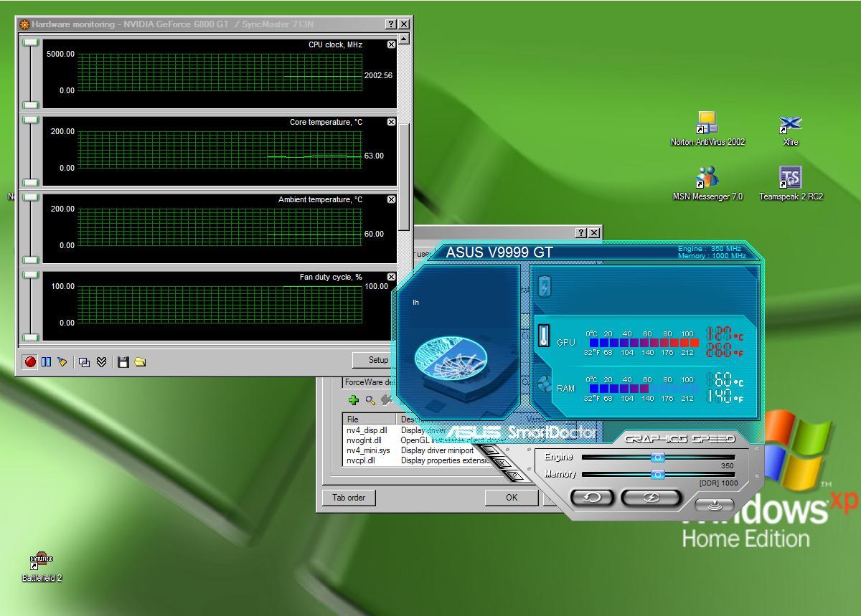Screen dimensions: 861x616
Task: Click the SmartDoctor minimize slanted button
Action: 490,450
